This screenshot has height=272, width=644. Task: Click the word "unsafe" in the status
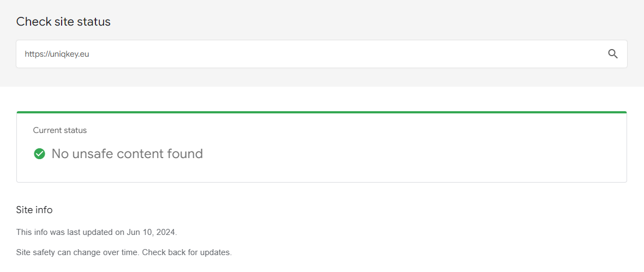(x=95, y=154)
